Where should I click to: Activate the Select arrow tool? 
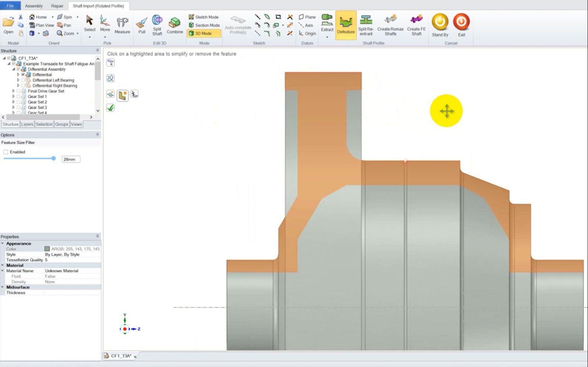pyautogui.click(x=89, y=24)
